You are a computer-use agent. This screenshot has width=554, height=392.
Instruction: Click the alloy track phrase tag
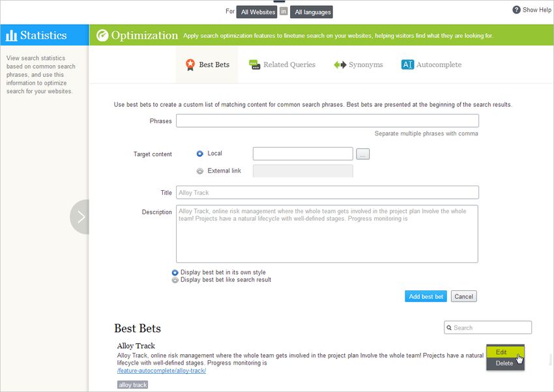133,385
